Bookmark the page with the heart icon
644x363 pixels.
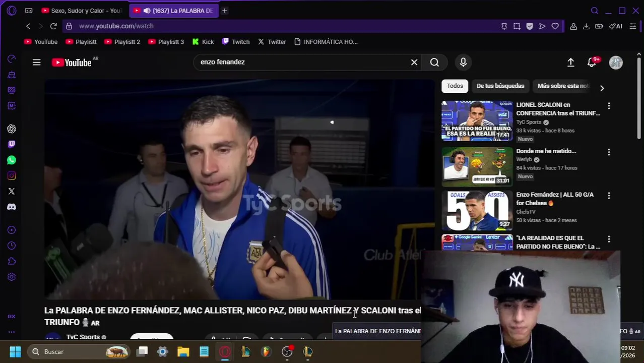555,26
